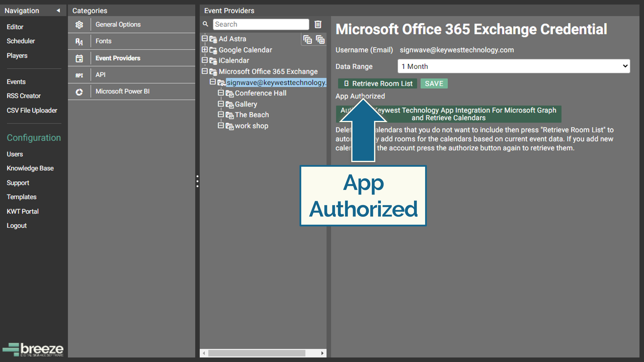Select the Event Providers calendar icon
The width and height of the screenshot is (644, 362).
[79, 58]
